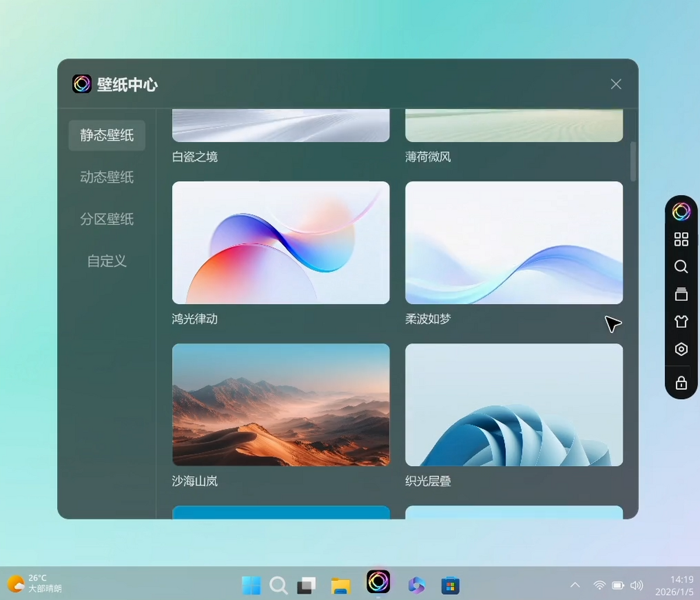
Task: Select the 沙海山岚 wallpaper thumbnail
Action: [x=281, y=404]
